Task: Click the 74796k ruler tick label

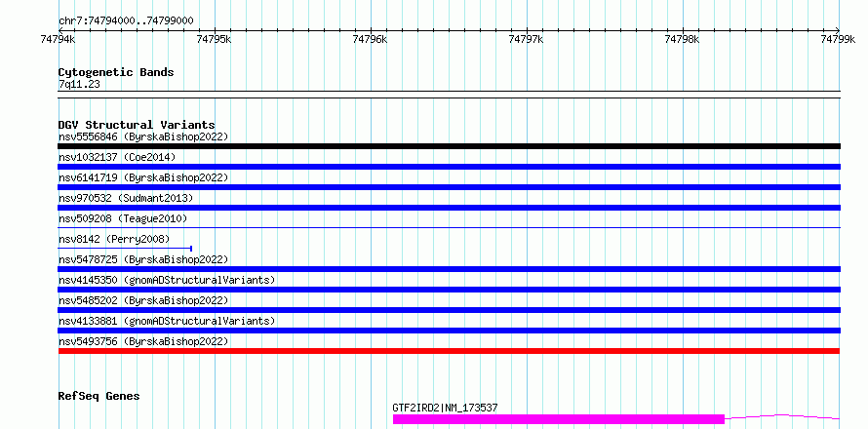Action: tap(371, 39)
